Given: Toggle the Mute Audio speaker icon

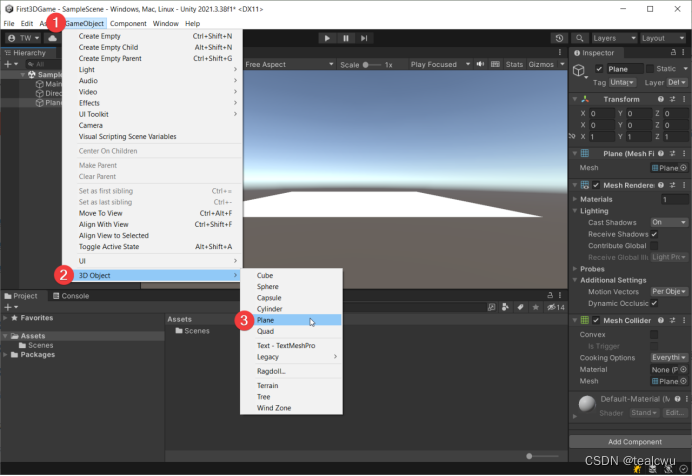Looking at the screenshot, I should 480,64.
